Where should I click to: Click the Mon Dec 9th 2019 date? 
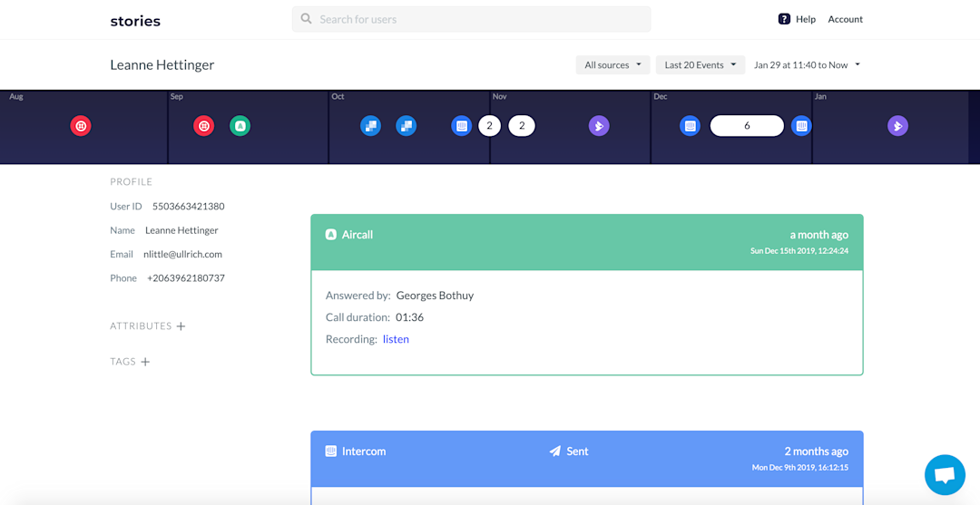(800, 468)
